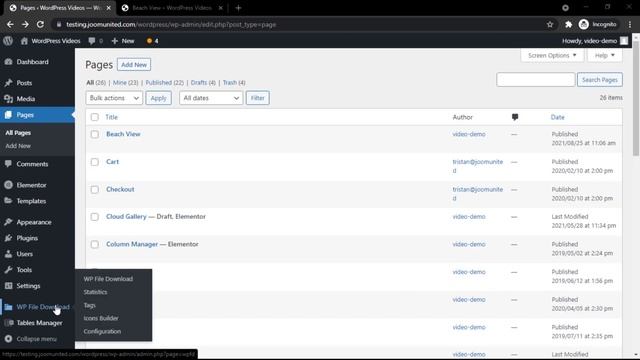Check the Column Manager row checkbox
The height and width of the screenshot is (360, 640).
pyautogui.click(x=95, y=244)
